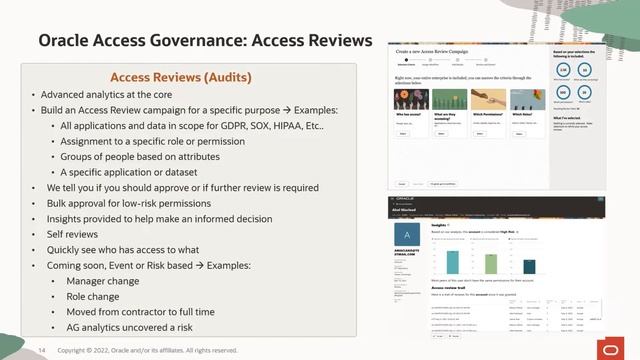Click the blue 'A' user avatar tile
Viewport: 640px width, 360px height.
(x=407, y=234)
